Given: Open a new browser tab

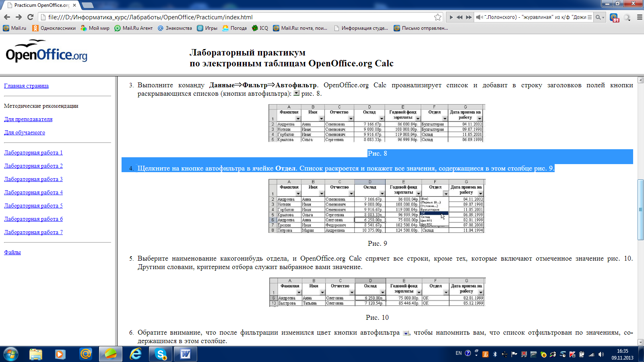Looking at the screenshot, I should point(88,5).
